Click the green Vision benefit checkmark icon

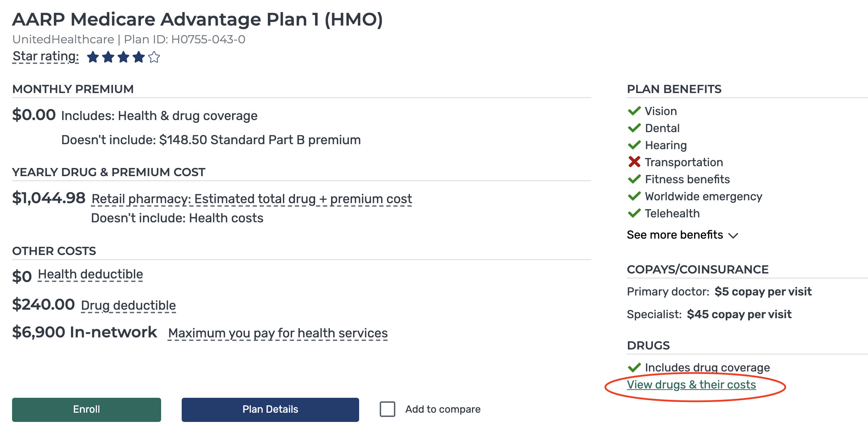coord(634,111)
